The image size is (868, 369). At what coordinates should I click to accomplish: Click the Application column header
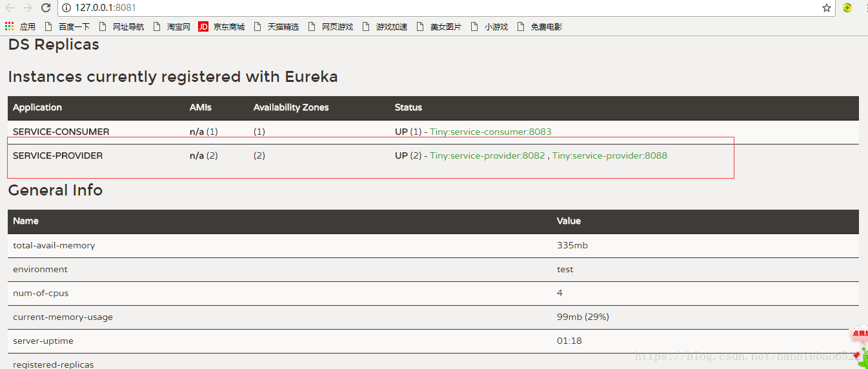[37, 107]
